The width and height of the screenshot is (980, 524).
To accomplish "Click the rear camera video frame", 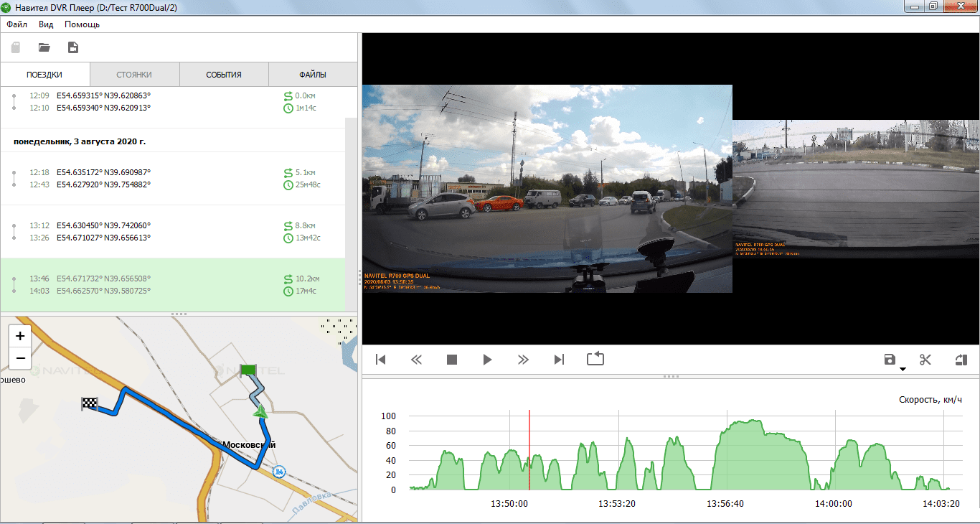I will pos(856,189).
